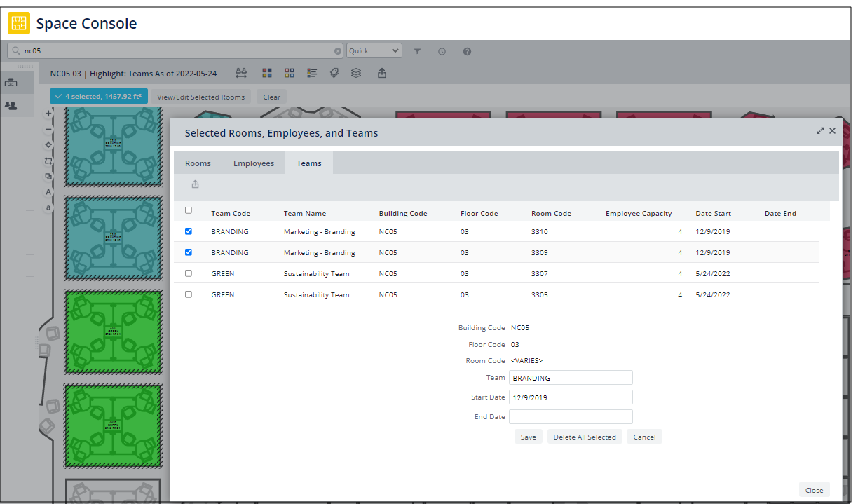858x504 pixels.
Task: Maximize the Selected Rooms dialog
Action: [x=820, y=131]
